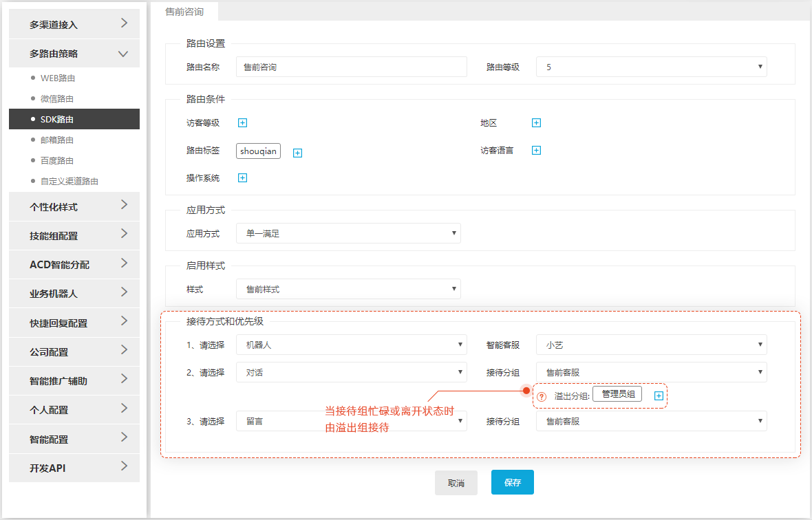Expand the 业务机器人 menu
The height and width of the screenshot is (520, 812).
(x=74, y=294)
